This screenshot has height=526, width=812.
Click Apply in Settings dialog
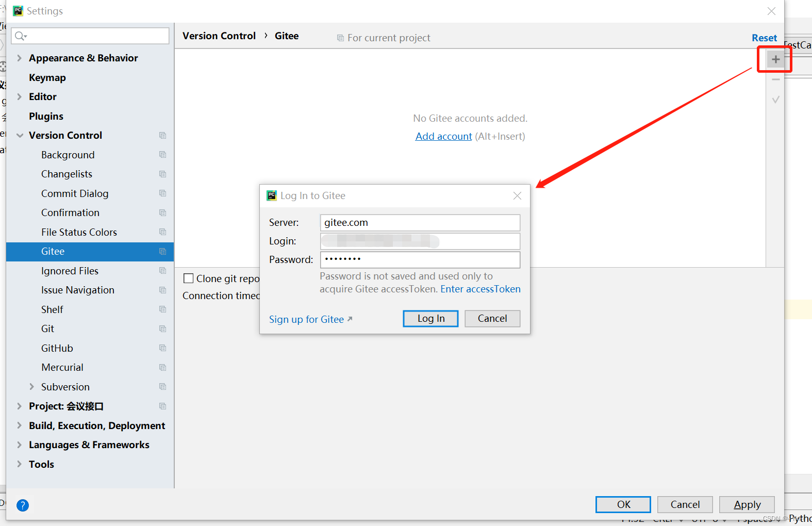click(x=747, y=504)
